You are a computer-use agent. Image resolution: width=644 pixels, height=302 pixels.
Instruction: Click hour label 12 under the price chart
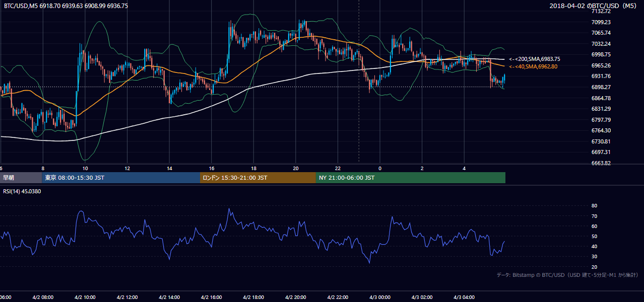point(127,168)
